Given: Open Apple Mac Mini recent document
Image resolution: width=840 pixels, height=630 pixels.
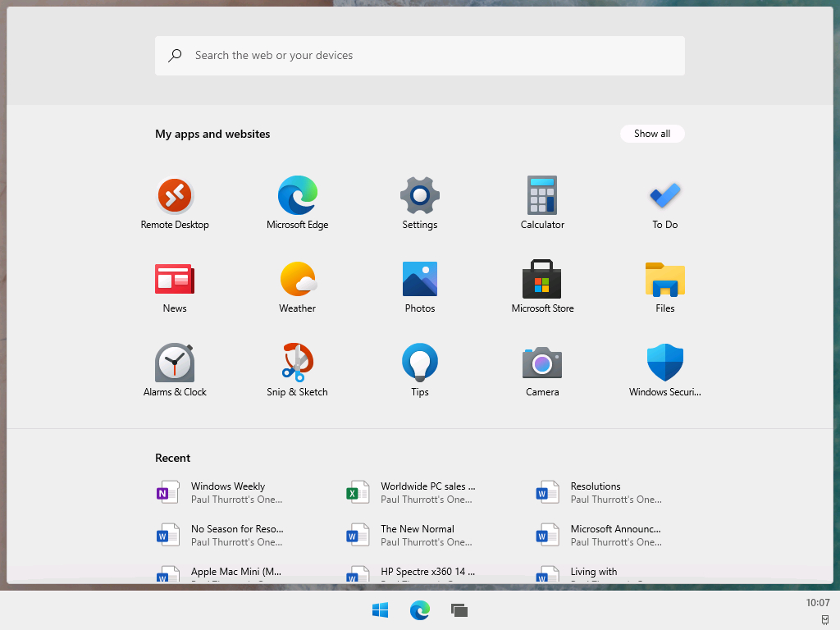Looking at the screenshot, I should (x=218, y=573).
